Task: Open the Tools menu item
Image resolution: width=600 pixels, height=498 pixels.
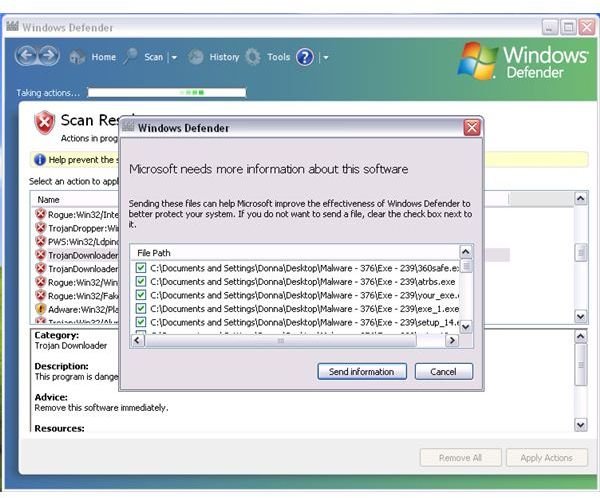Action: (x=279, y=57)
